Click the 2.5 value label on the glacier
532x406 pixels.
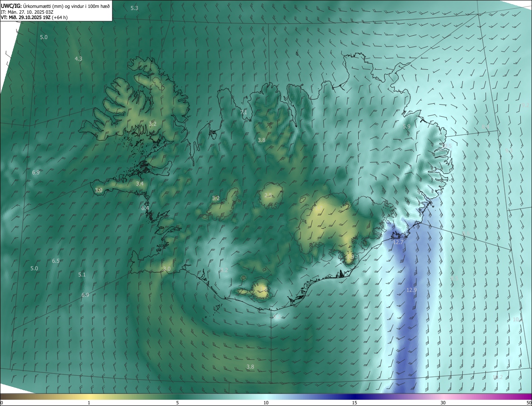point(268,195)
